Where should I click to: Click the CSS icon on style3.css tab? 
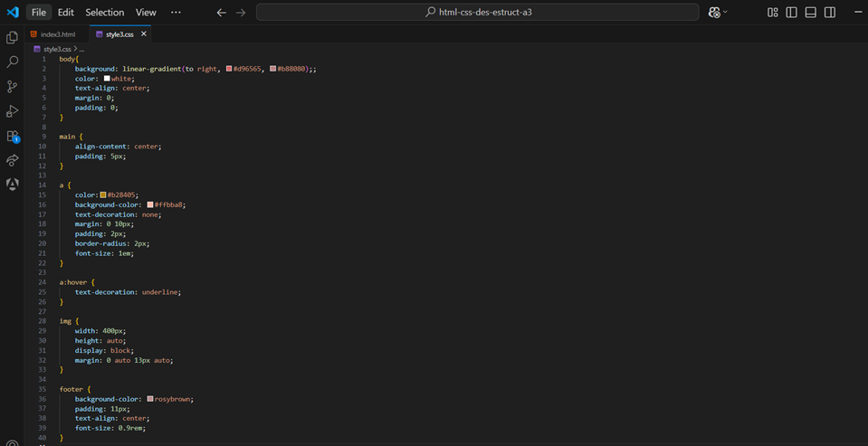(100, 34)
